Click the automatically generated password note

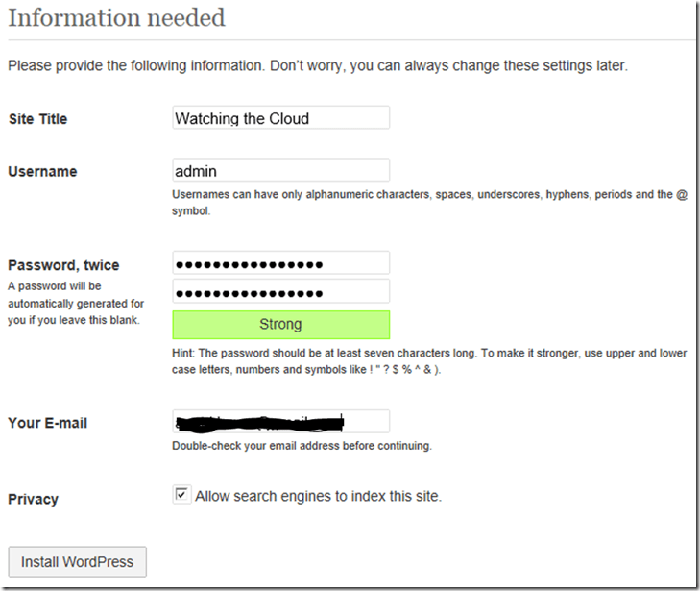point(75,303)
